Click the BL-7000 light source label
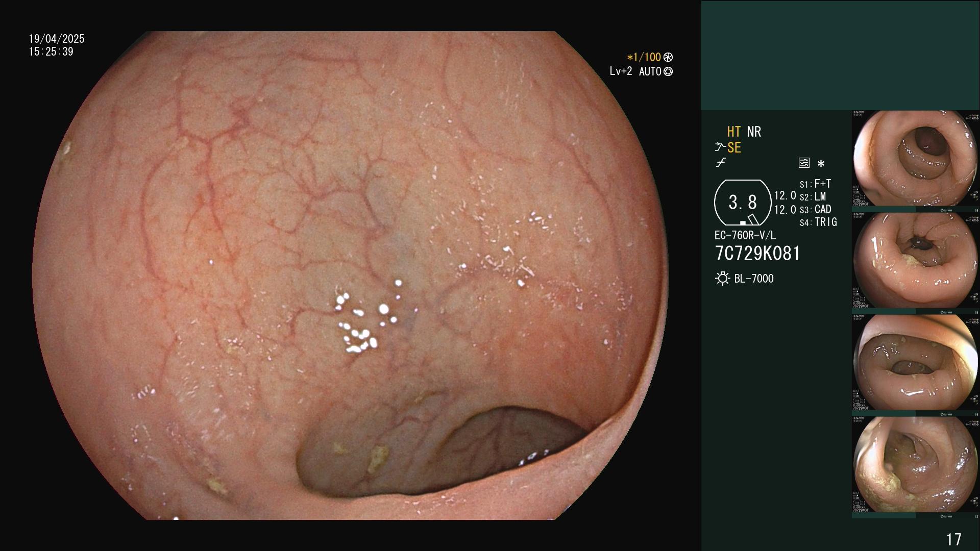Screen dimensions: 980x551 tap(754, 279)
